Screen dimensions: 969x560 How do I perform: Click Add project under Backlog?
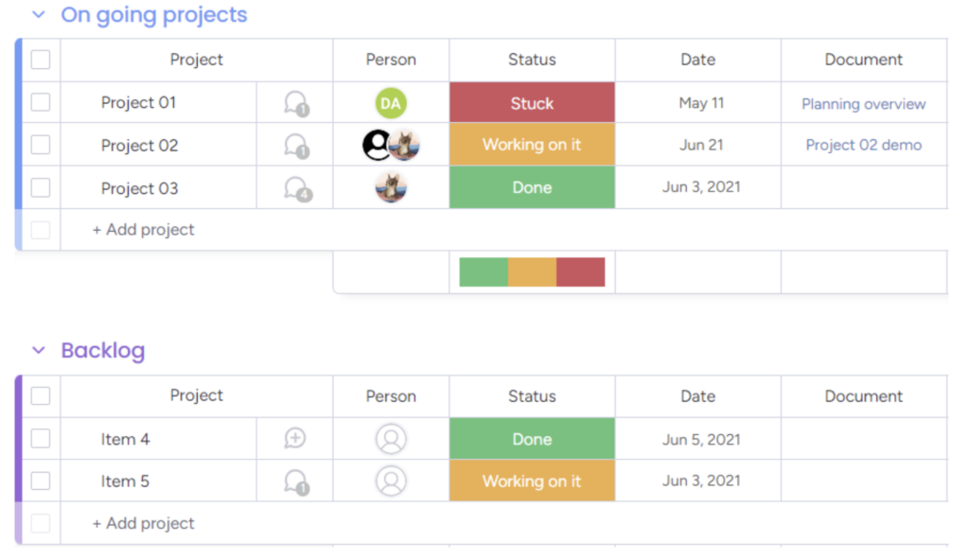coord(144,523)
